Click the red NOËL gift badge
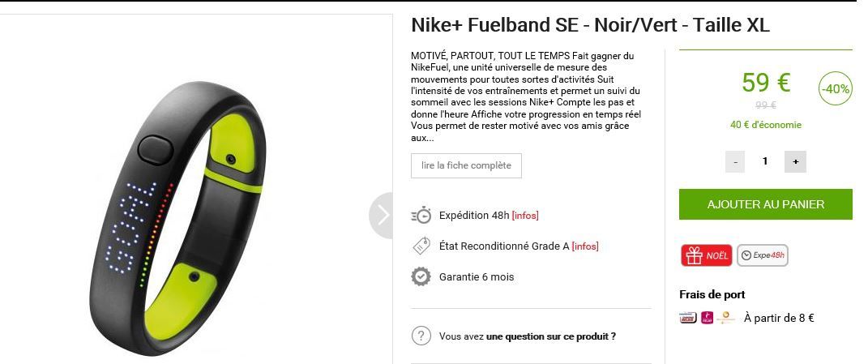Screen dimensions: 868x364 pyautogui.click(x=707, y=255)
